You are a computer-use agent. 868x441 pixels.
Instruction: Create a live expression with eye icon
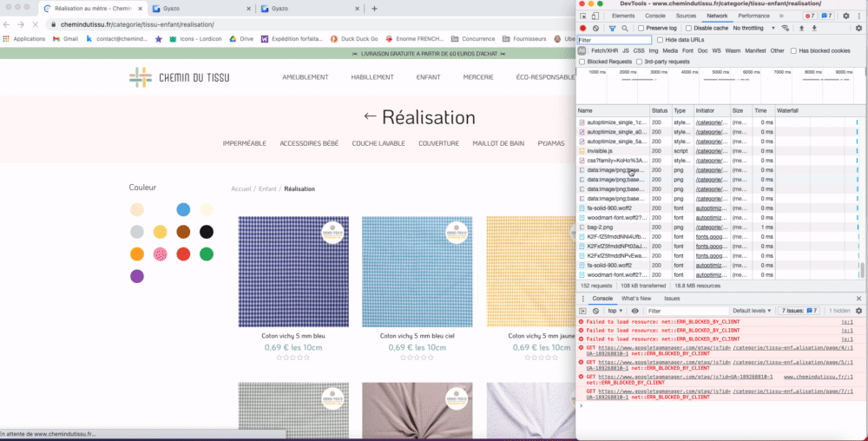[635, 311]
